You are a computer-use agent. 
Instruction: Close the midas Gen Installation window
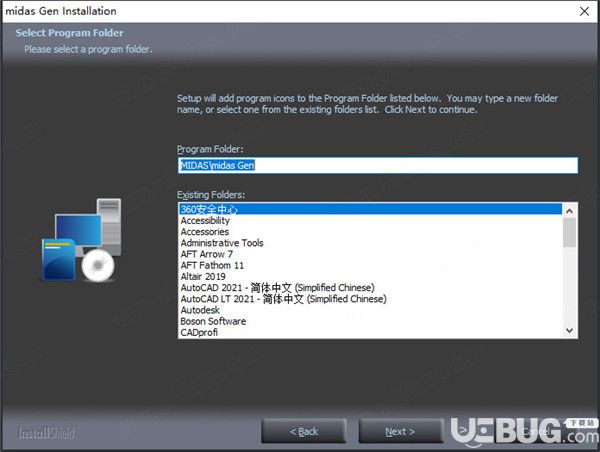584,11
